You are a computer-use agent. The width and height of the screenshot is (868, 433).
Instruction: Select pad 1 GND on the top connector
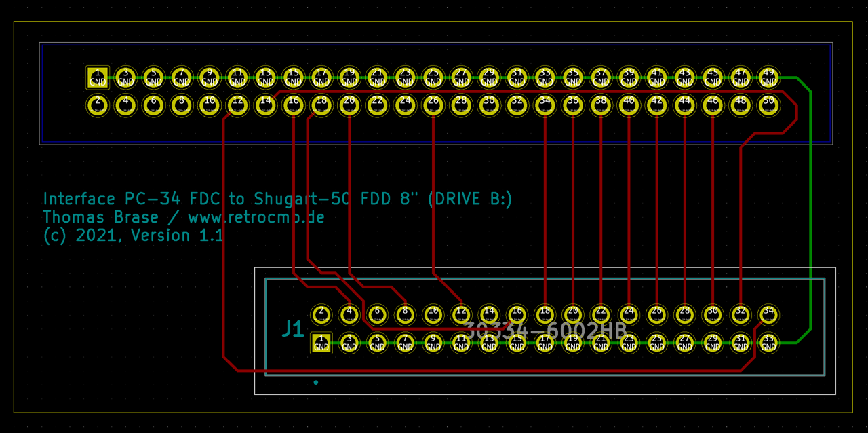pyautogui.click(x=97, y=77)
